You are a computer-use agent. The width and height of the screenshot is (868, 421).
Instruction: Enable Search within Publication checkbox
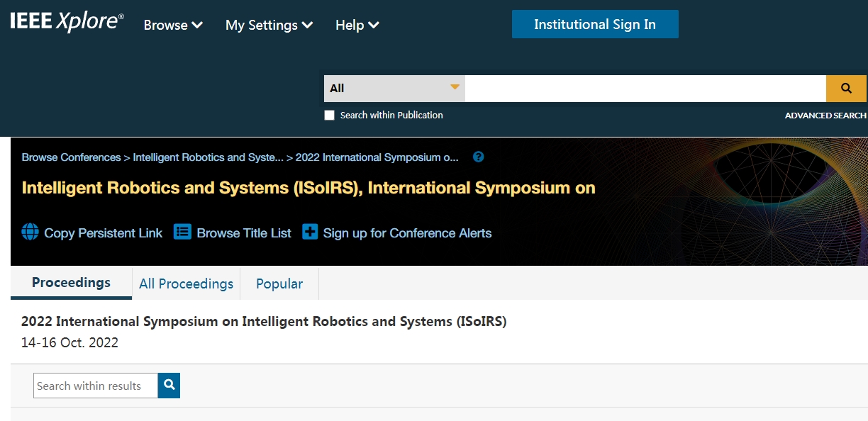point(329,116)
